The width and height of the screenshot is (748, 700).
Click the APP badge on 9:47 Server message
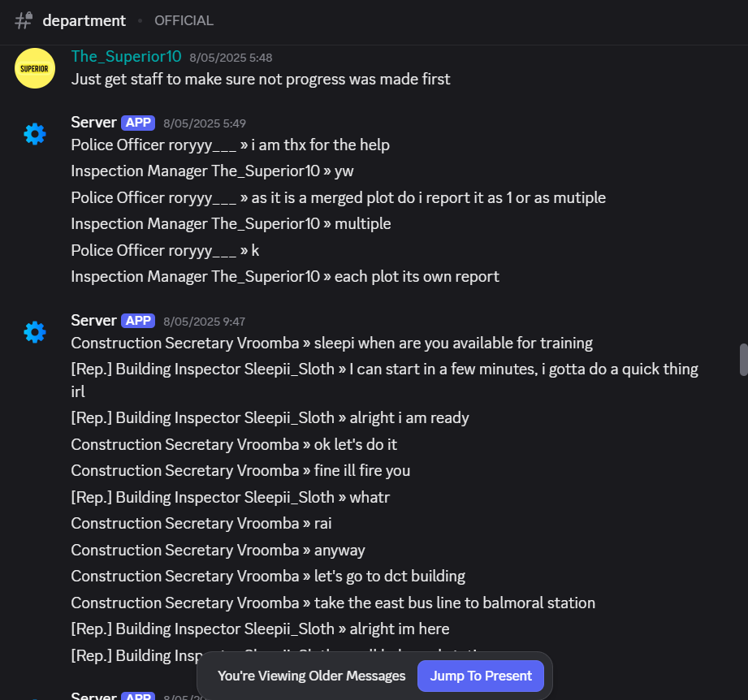[x=138, y=321]
